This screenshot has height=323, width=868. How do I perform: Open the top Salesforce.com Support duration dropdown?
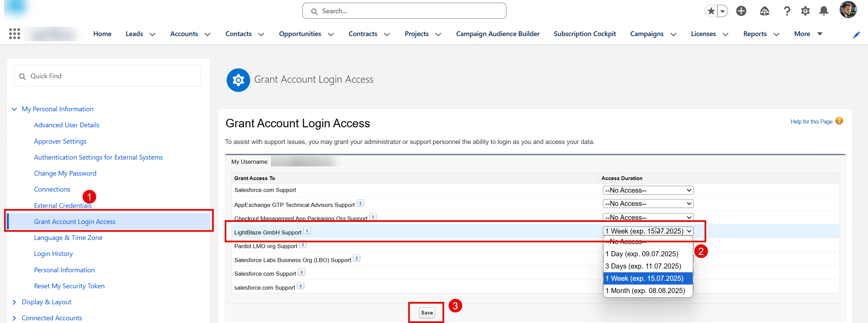(648, 190)
